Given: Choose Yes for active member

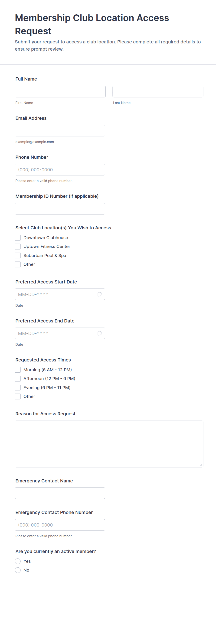Looking at the screenshot, I should pyautogui.click(x=18, y=561).
